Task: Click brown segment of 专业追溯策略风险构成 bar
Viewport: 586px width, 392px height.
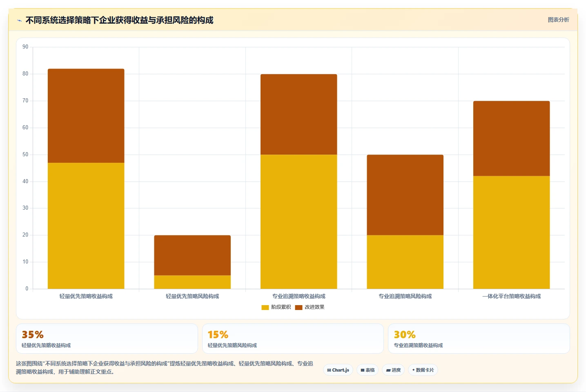Action: click(405, 195)
